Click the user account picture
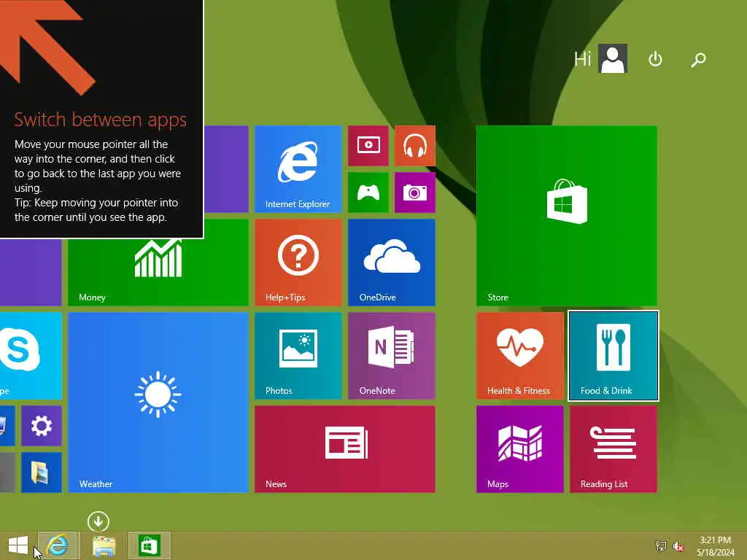The height and width of the screenshot is (560, 747). tap(613, 58)
